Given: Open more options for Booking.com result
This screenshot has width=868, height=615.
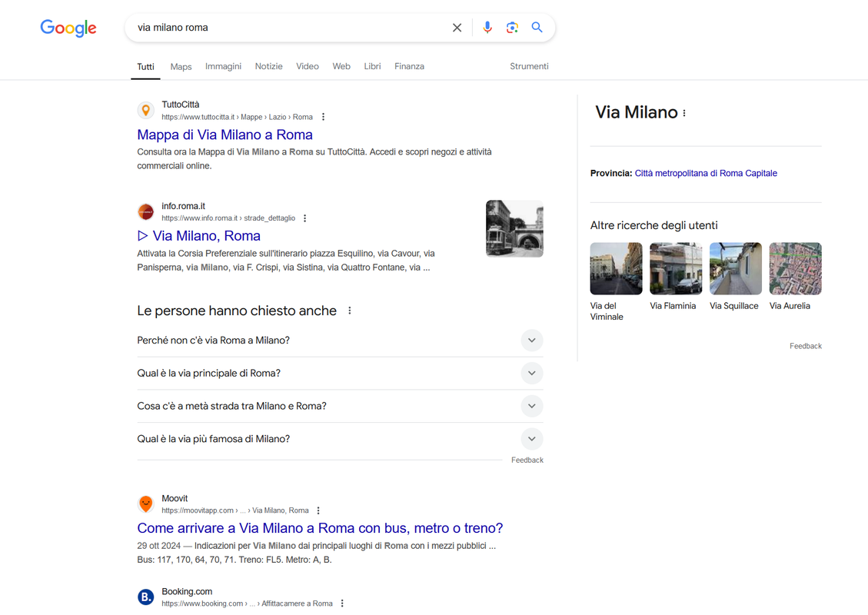Looking at the screenshot, I should pyautogui.click(x=342, y=603).
